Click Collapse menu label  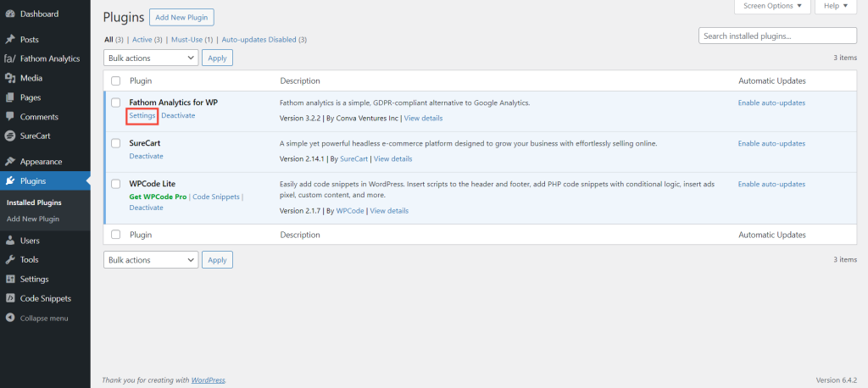pyautogui.click(x=44, y=319)
